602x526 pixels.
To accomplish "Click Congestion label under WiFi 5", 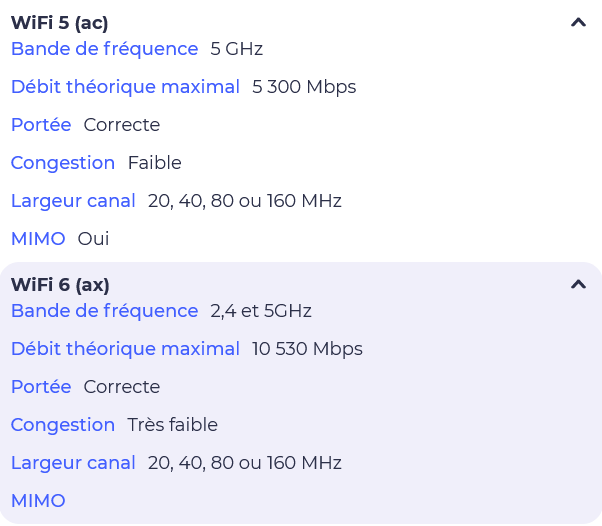I will (63, 163).
